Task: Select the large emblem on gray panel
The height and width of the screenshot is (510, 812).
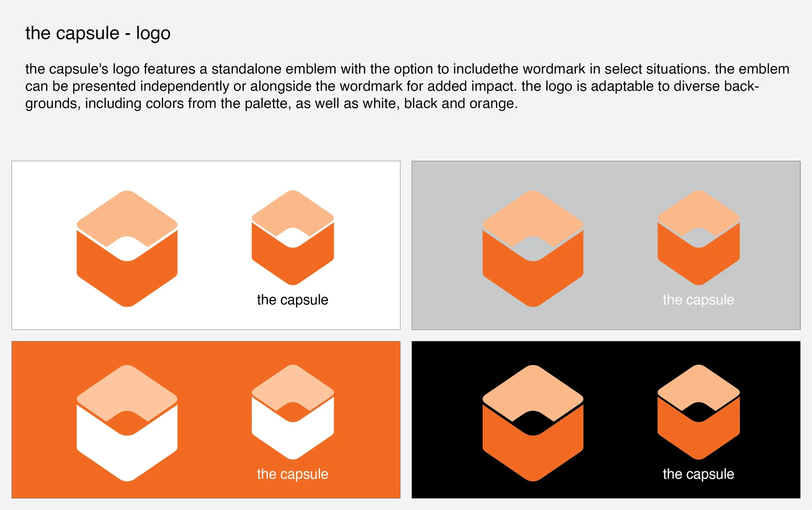Action: [x=533, y=249]
